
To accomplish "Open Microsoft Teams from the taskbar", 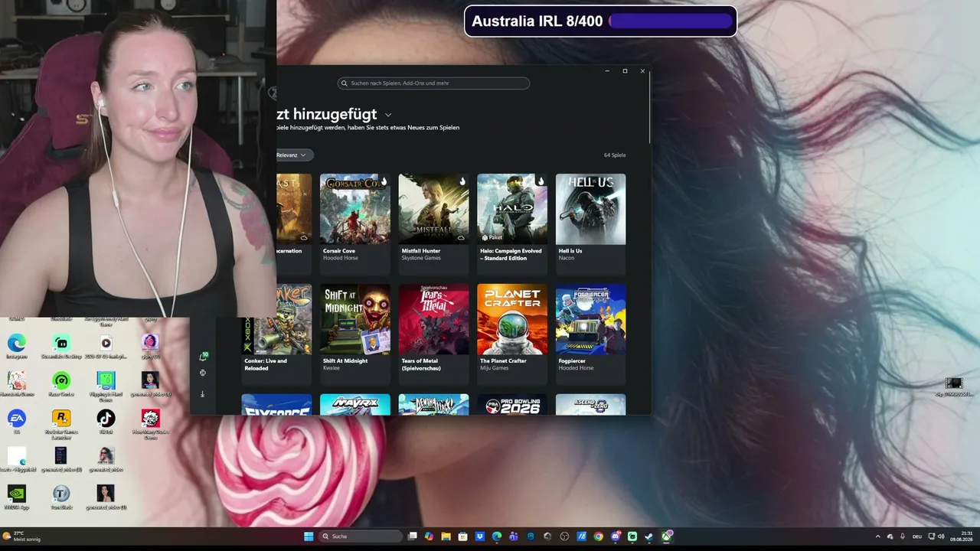I will (x=514, y=536).
